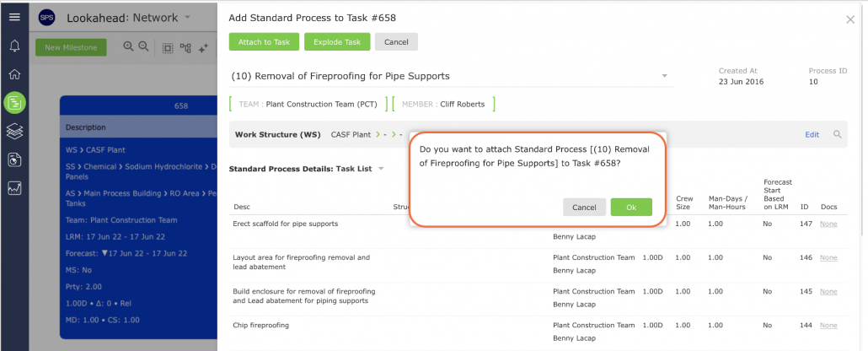The image size is (868, 351).
Task: Click the SPS logo icon
Action: (x=46, y=18)
